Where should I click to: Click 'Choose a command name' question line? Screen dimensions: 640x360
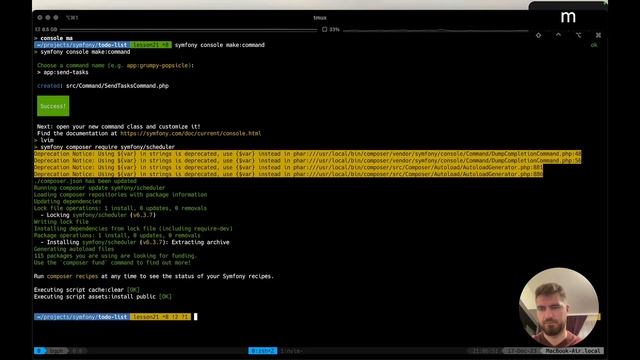coord(115,65)
